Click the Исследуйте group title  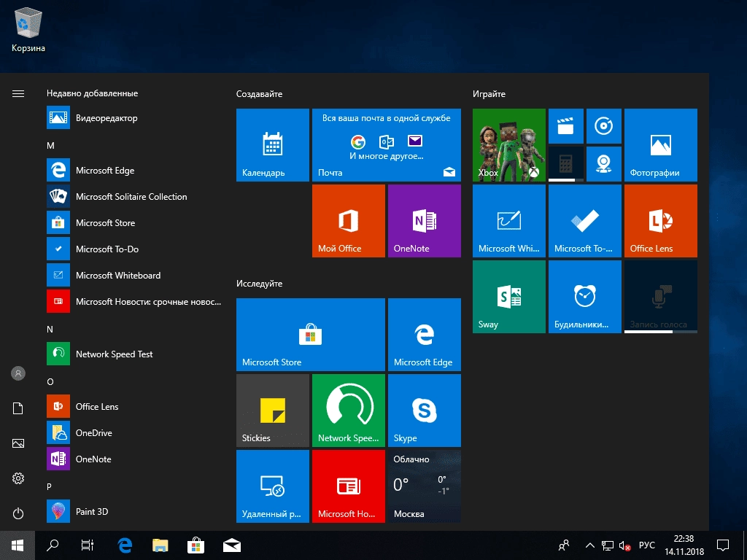pos(259,284)
